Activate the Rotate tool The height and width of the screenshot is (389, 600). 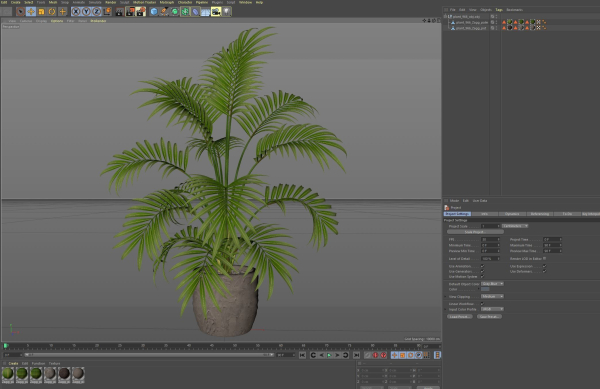(52, 12)
